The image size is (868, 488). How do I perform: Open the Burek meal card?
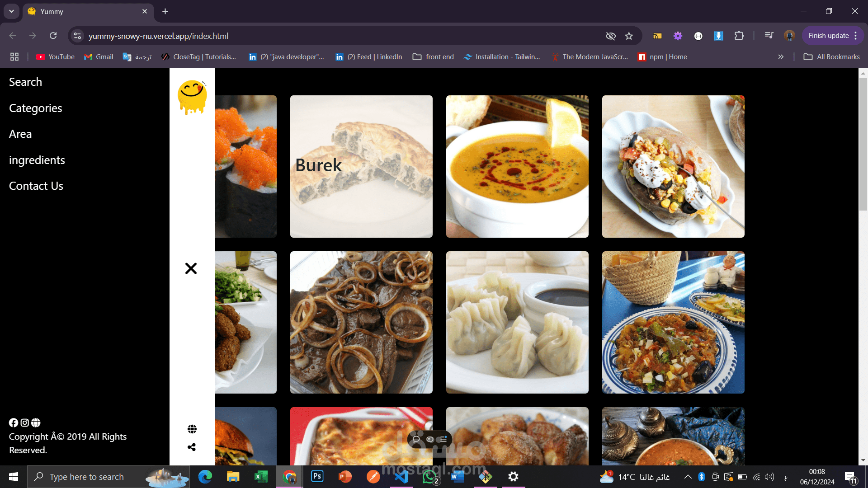pyautogui.click(x=361, y=166)
